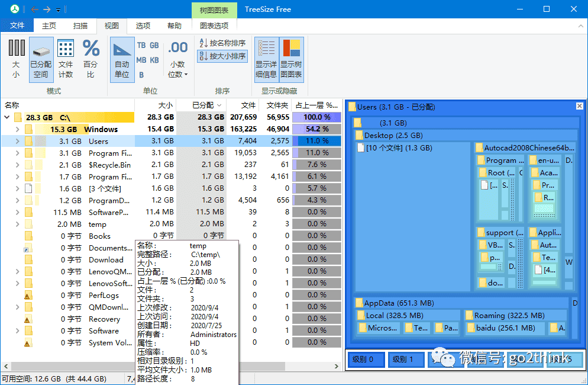
Task: Open the quick access toolbar dropdown
Action: 58,9
